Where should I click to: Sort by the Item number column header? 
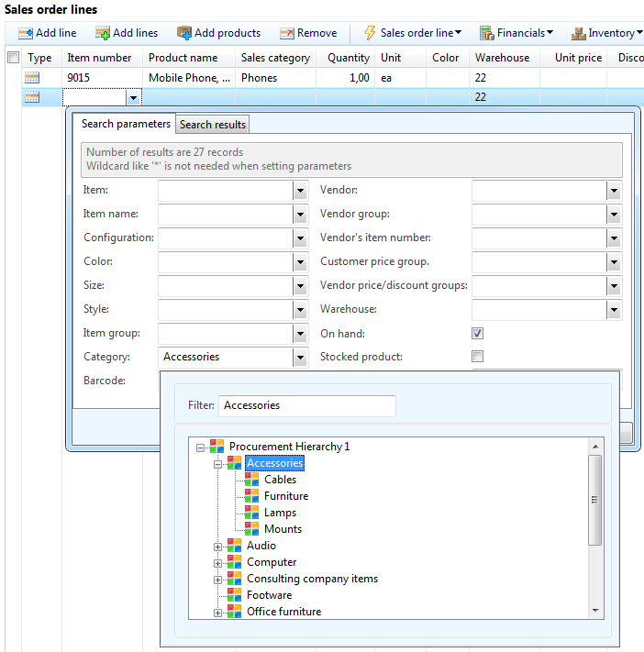tap(102, 58)
